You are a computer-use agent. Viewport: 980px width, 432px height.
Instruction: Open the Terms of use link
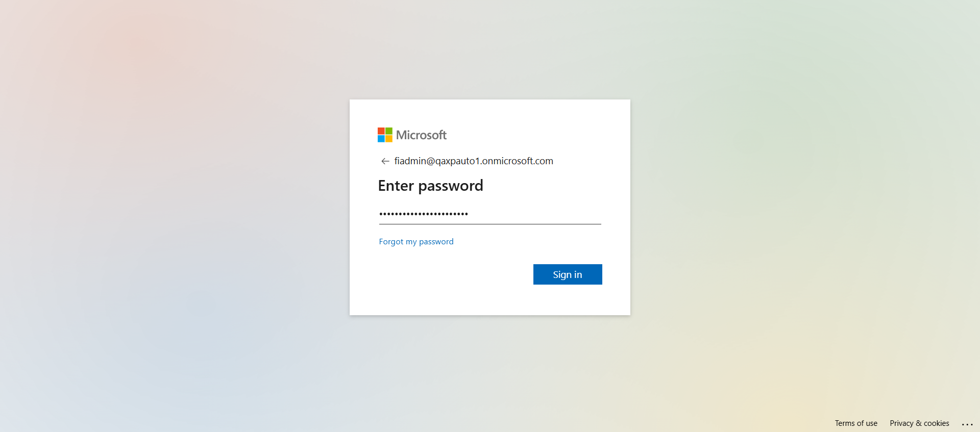(x=856, y=423)
